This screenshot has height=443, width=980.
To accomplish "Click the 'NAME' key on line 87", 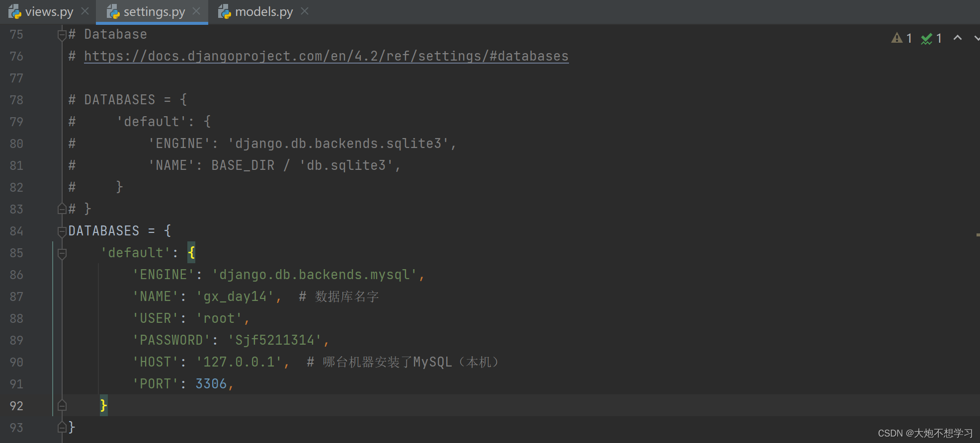I will pos(156,296).
